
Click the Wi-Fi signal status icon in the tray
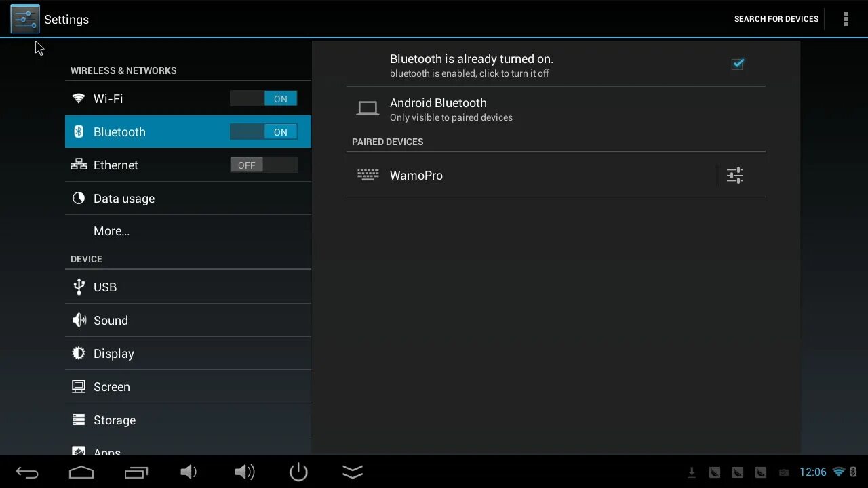[x=839, y=472]
